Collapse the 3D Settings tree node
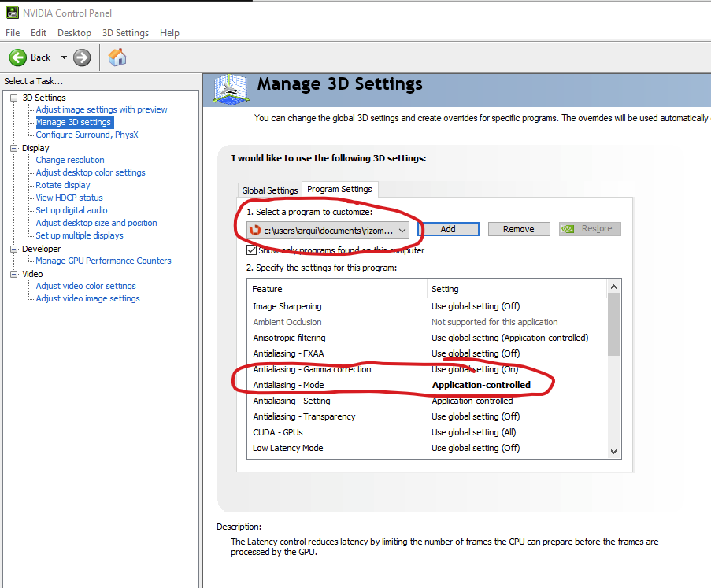Screen dimensions: 711x588 pos(14,98)
